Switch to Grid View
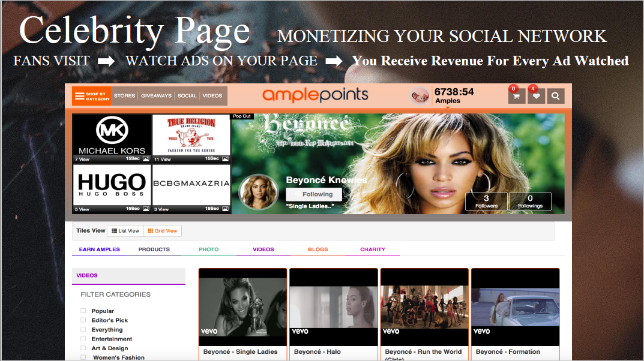Viewport: 644px width, 361px height. pos(163,231)
